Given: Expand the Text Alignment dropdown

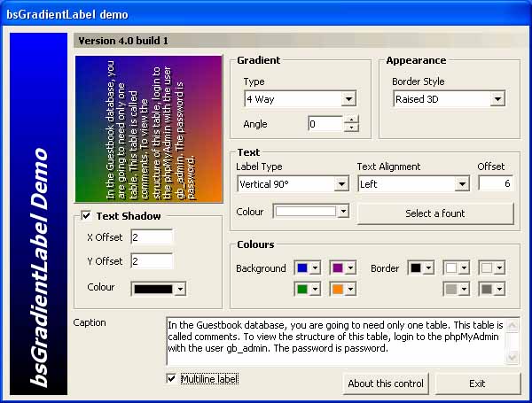Looking at the screenshot, I should (x=461, y=184).
